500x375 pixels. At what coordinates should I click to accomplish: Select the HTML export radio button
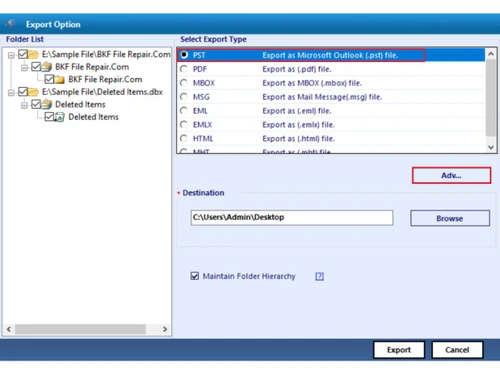point(184,138)
